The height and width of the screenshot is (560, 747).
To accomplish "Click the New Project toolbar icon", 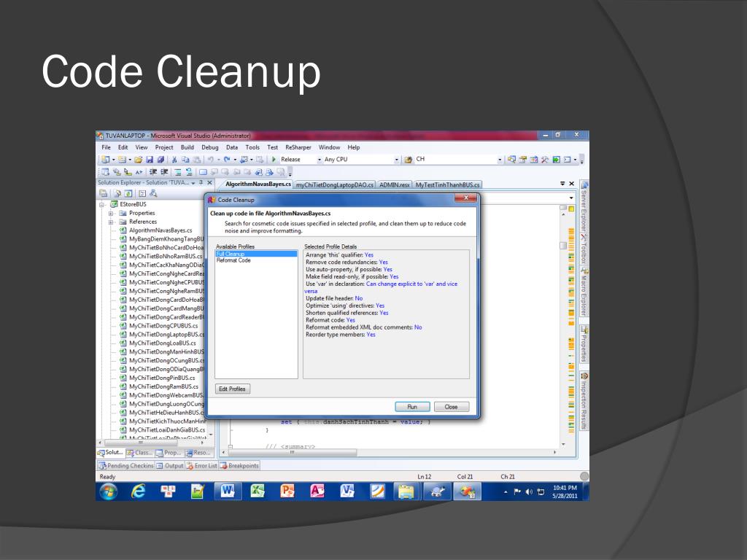I will tap(106, 160).
